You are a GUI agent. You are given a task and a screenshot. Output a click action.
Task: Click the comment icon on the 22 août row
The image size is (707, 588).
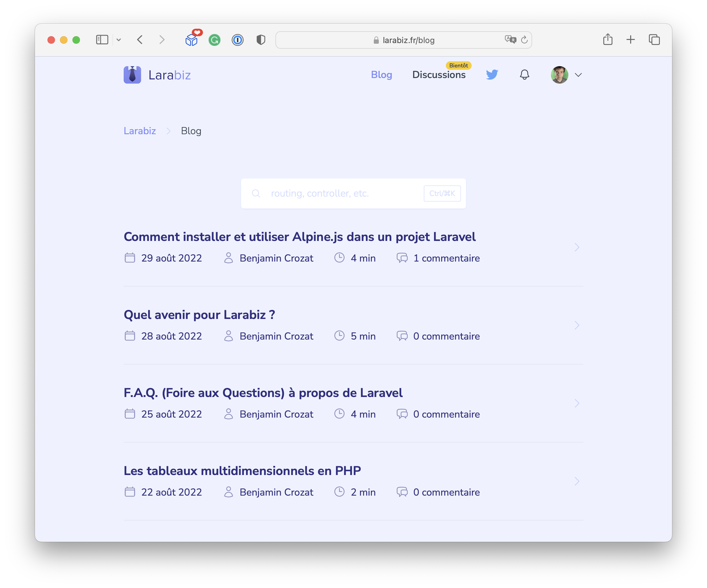pyautogui.click(x=402, y=492)
